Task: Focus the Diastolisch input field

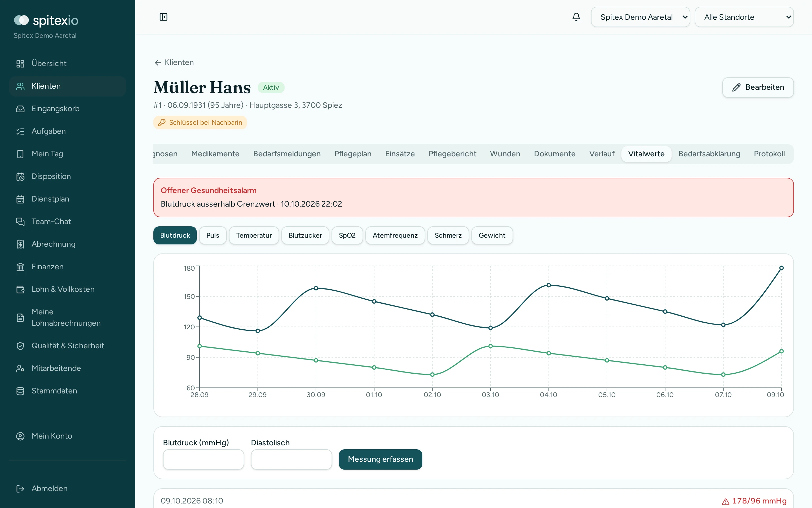Action: pyautogui.click(x=291, y=459)
